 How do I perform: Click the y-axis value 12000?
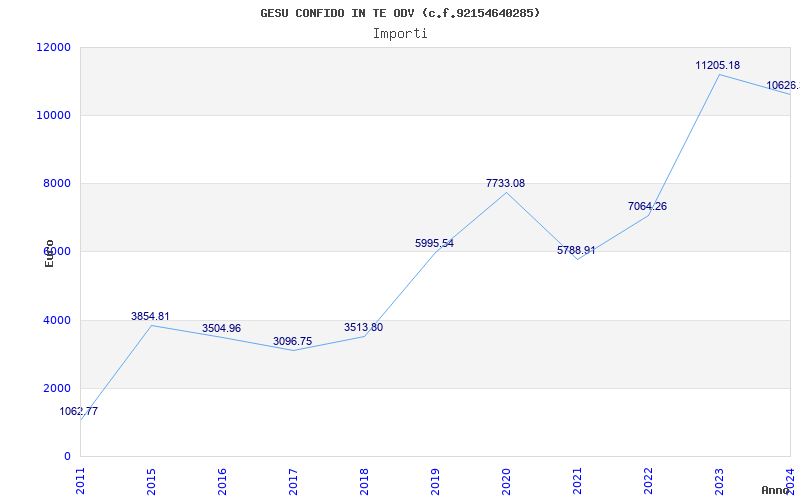click(53, 47)
